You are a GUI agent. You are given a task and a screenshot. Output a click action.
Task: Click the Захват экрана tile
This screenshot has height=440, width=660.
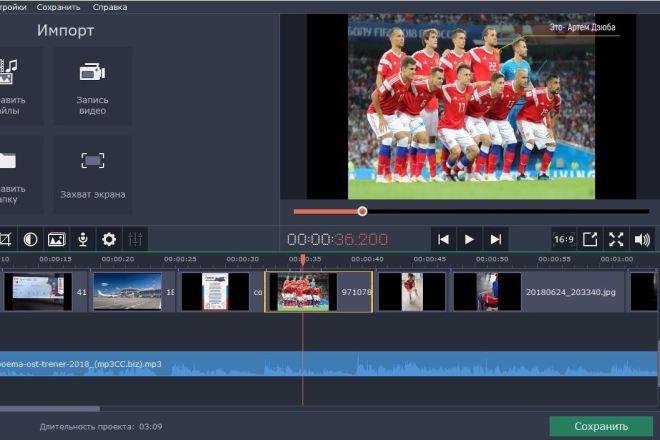tap(92, 174)
